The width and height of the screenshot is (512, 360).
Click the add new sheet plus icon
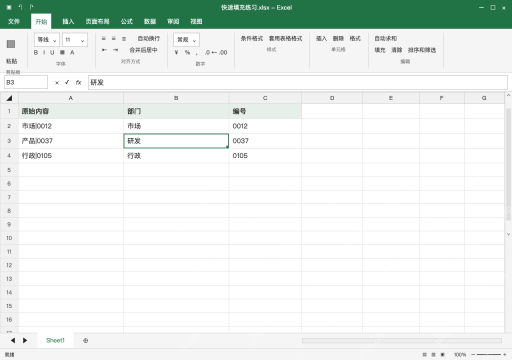tap(86, 341)
